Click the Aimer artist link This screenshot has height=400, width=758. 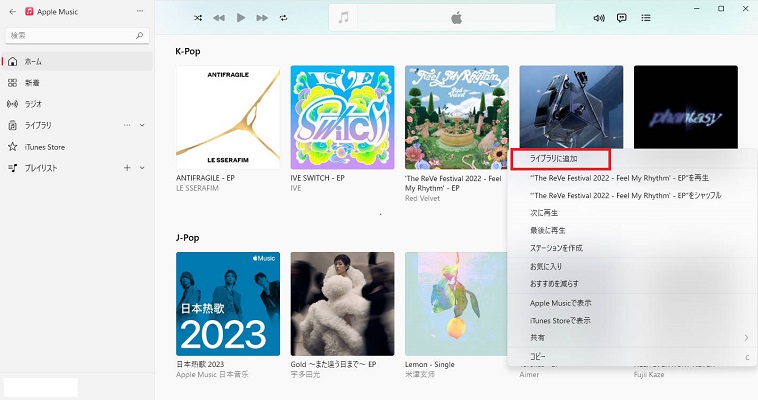tap(529, 374)
